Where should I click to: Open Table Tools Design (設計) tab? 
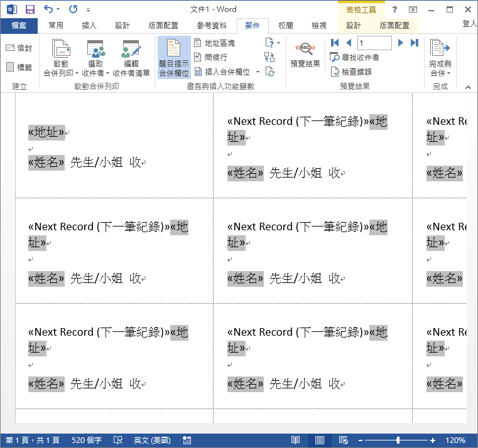[353, 26]
